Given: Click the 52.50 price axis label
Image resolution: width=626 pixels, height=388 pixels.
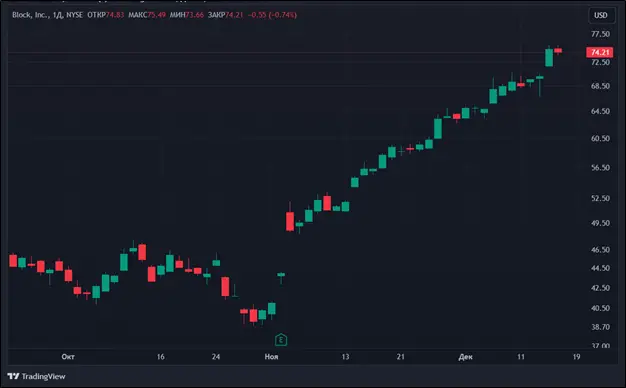Looking at the screenshot, I should 600,198.
